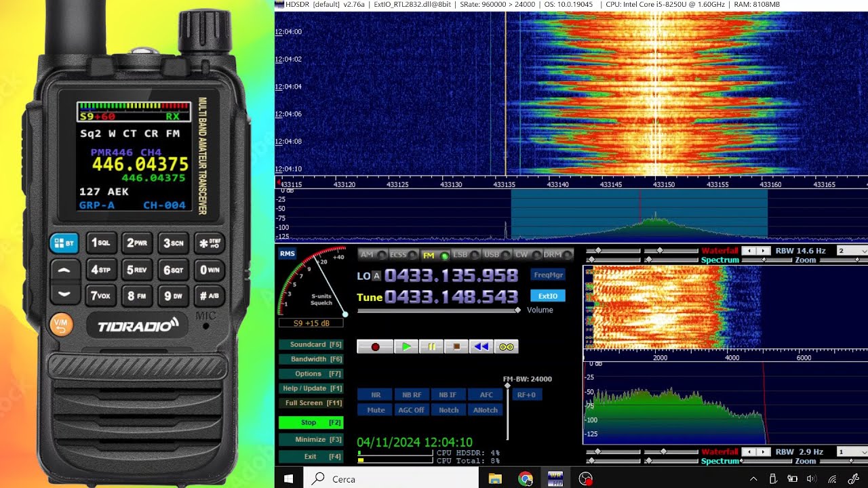Select FM demodulation mode
868x488 pixels.
(435, 255)
